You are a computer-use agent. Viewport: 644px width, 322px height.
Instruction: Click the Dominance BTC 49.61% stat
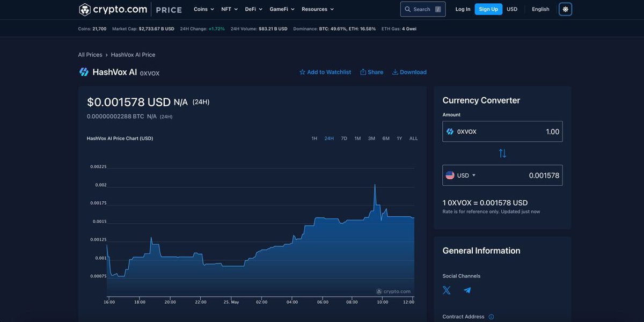pyautogui.click(x=334, y=28)
